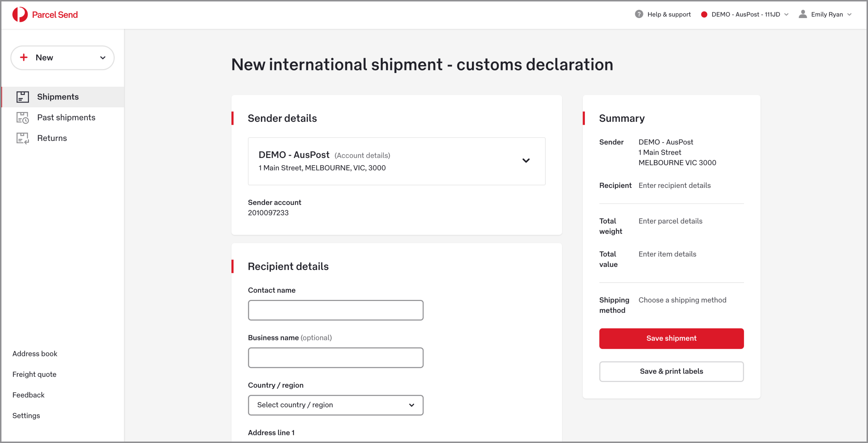This screenshot has height=443, width=868.
Task: Open the Feedback link
Action: click(29, 395)
